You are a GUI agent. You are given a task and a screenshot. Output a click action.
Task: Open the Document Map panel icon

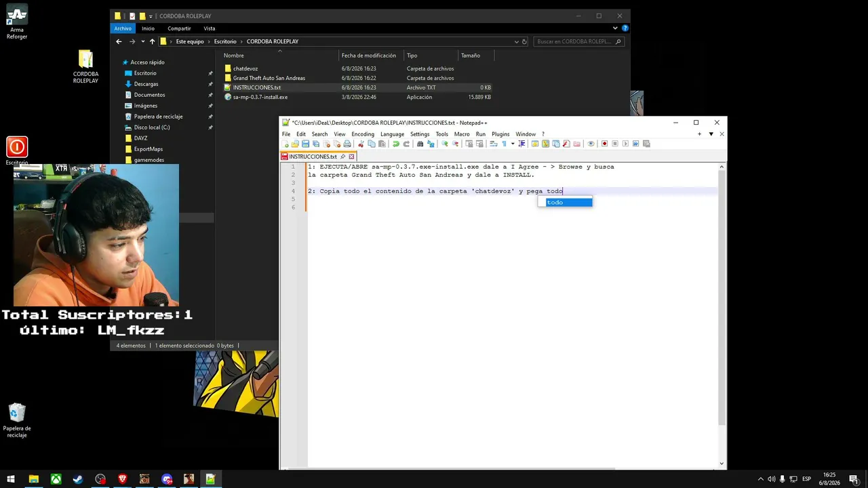tap(545, 144)
